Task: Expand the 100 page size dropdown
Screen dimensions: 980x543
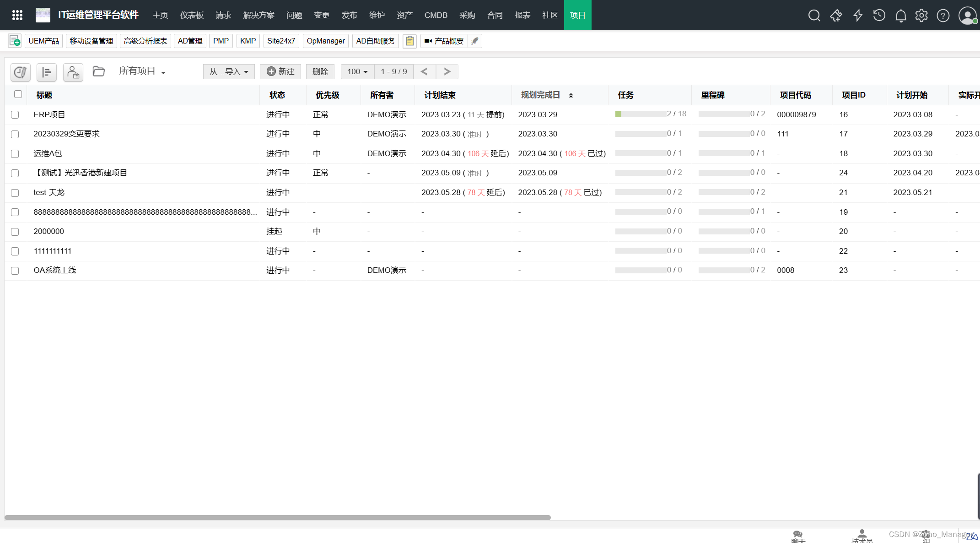Action: [x=357, y=71]
